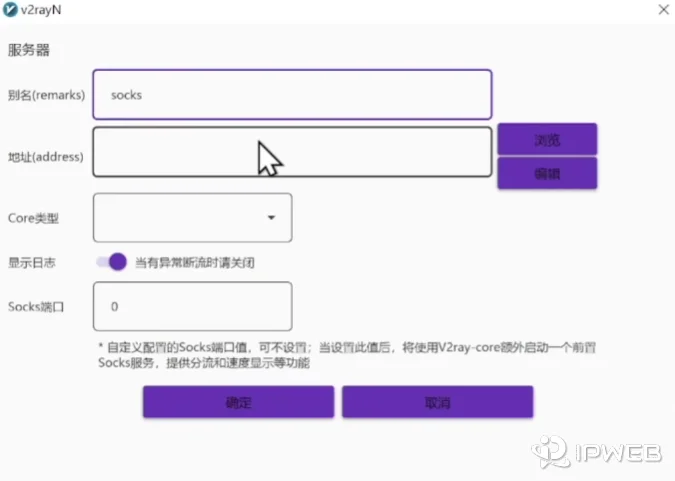Click the v2rayN logo icon in title bar

(x=10, y=9)
